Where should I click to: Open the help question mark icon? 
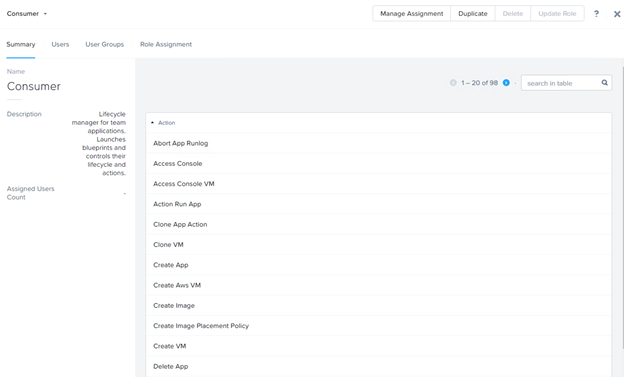[x=596, y=14]
